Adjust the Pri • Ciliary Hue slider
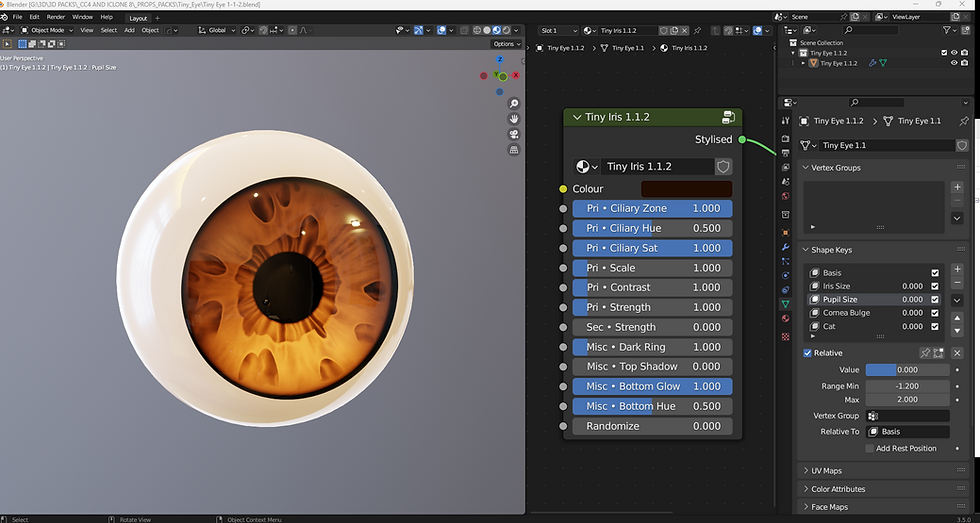980x523 pixels. pyautogui.click(x=652, y=228)
